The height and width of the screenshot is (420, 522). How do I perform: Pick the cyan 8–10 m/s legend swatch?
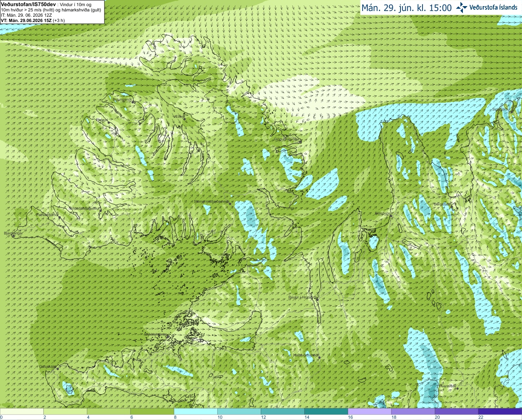(196, 411)
